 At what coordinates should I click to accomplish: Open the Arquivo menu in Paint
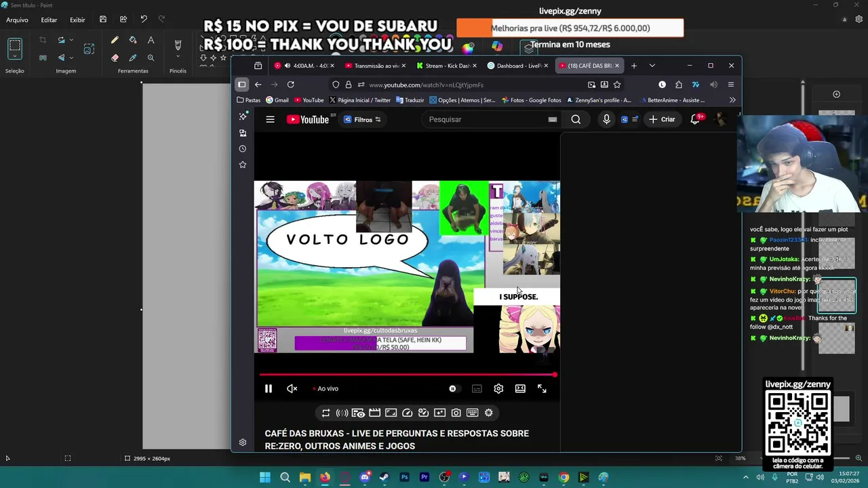18,20
